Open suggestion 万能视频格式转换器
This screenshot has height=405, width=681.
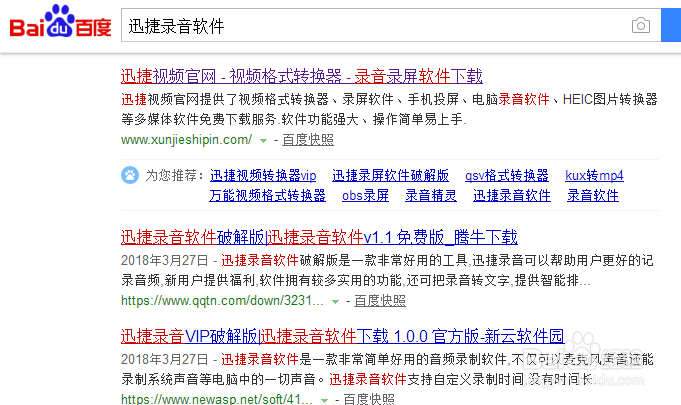(268, 195)
